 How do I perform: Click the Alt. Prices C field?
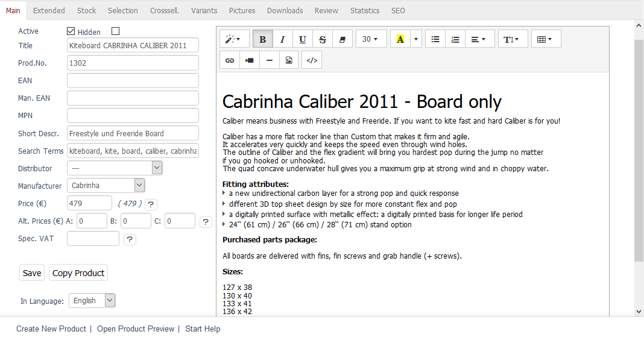click(180, 221)
